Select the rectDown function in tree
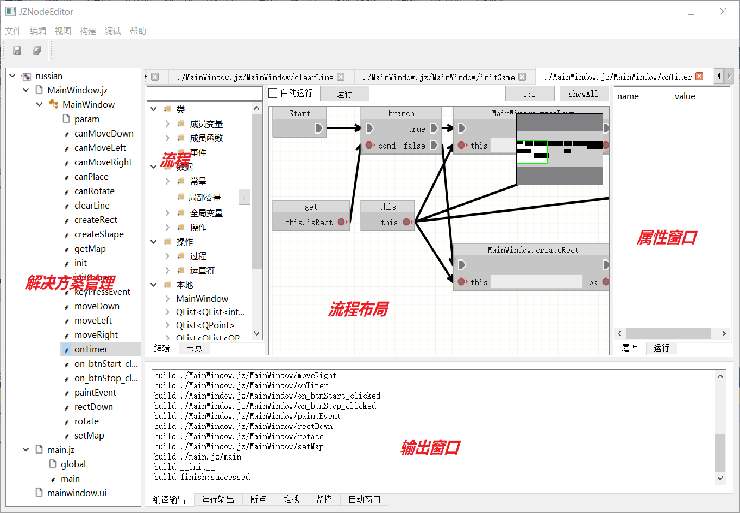This screenshot has height=513, width=740. coord(93,406)
